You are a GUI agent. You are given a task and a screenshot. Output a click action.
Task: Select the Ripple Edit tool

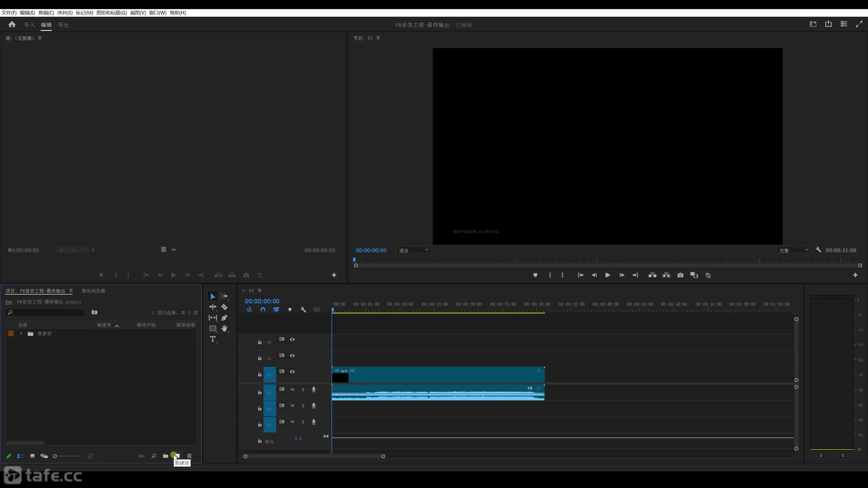point(213,307)
